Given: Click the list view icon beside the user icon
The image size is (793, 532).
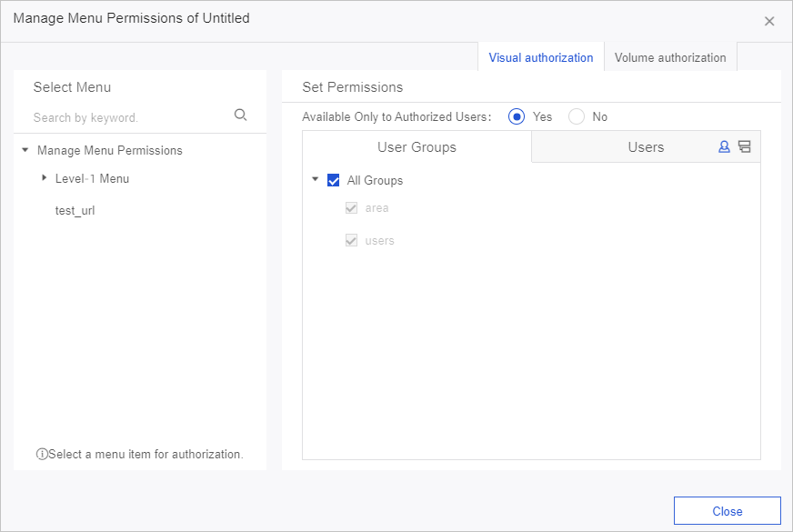Looking at the screenshot, I should click(742, 146).
